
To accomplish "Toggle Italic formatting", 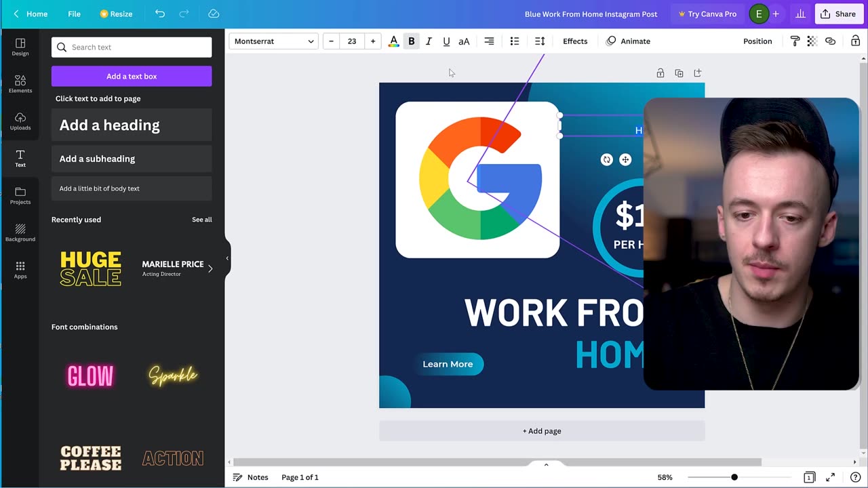I will (429, 41).
